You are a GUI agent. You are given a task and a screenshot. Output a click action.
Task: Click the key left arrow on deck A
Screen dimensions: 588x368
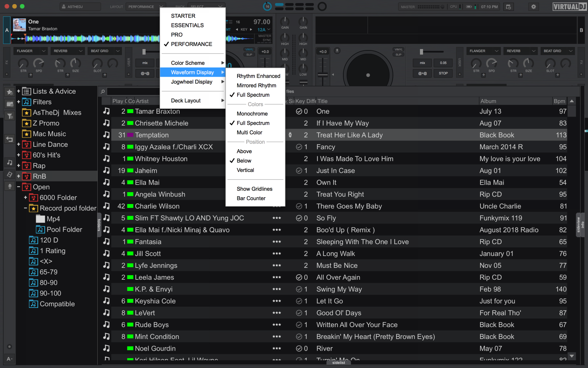(237, 30)
